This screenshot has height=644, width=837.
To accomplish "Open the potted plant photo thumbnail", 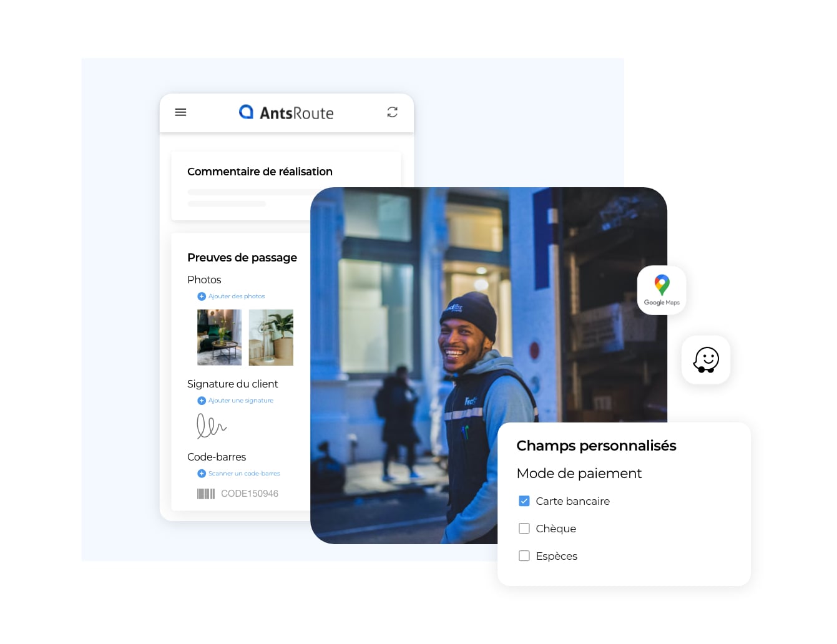I will (271, 338).
